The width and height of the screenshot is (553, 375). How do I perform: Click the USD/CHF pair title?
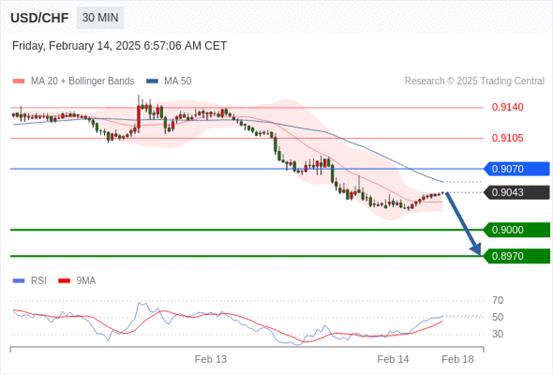[40, 18]
